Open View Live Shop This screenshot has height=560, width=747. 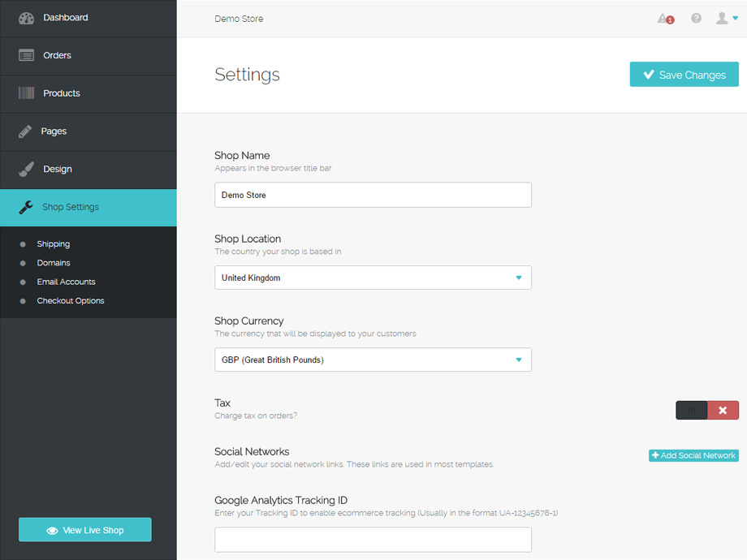click(84, 529)
